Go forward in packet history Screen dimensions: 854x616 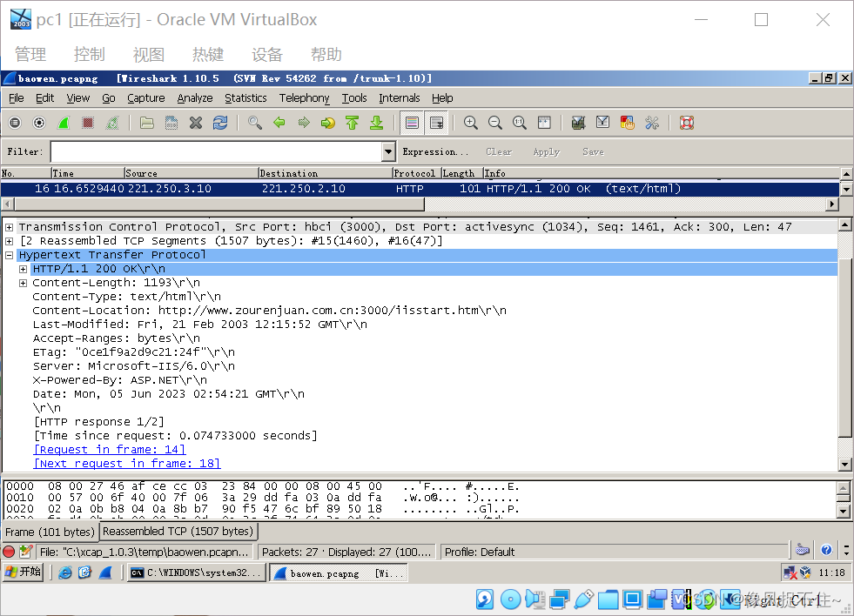[x=304, y=123]
